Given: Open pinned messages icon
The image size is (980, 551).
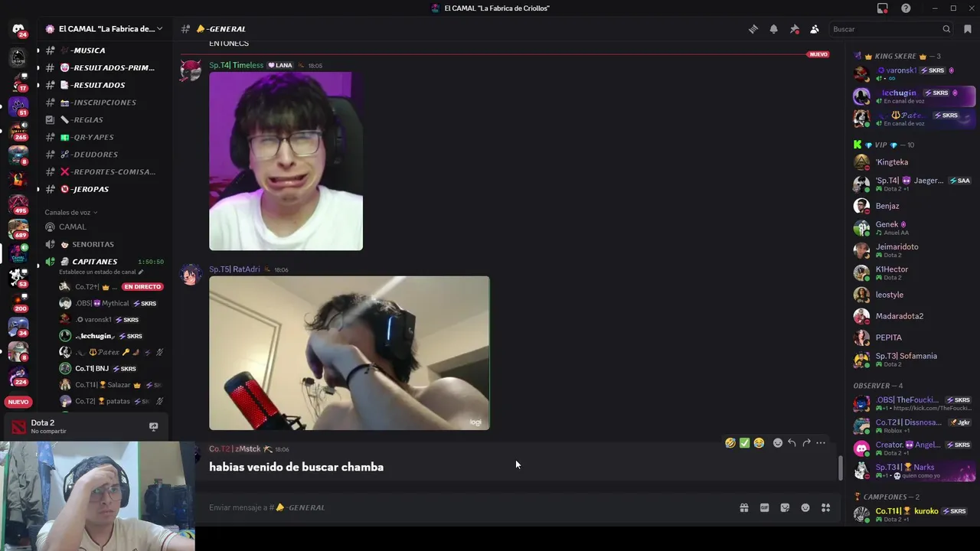Looking at the screenshot, I should point(795,29).
